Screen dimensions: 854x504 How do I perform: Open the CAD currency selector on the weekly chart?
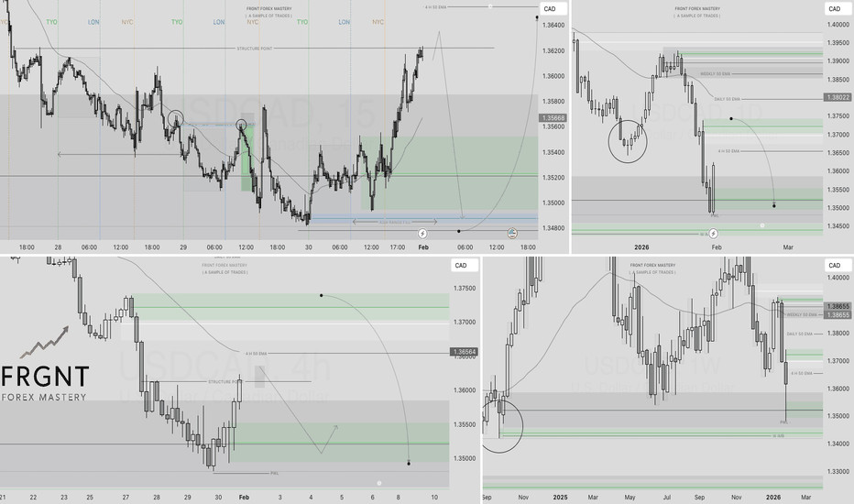tap(834, 266)
